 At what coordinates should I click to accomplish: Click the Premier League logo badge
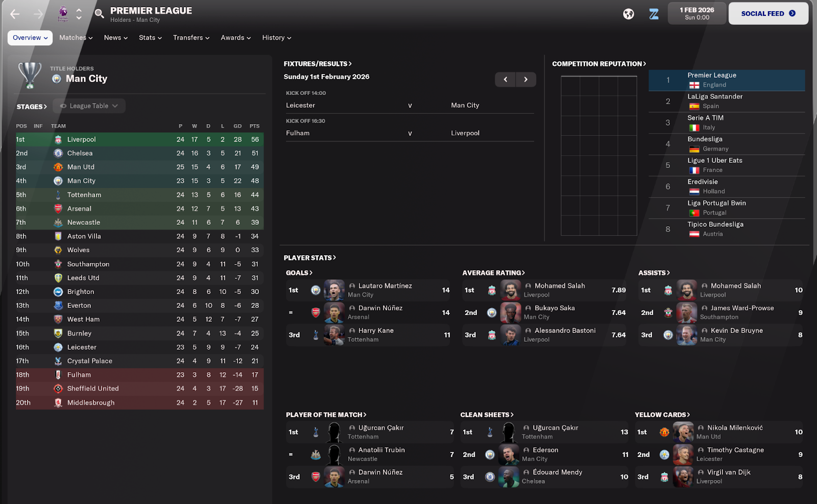63,14
